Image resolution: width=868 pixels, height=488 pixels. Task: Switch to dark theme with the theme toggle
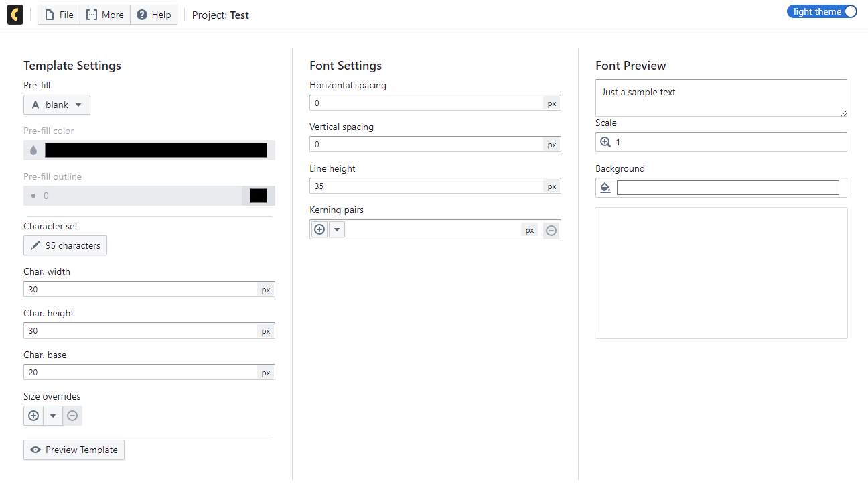point(822,11)
